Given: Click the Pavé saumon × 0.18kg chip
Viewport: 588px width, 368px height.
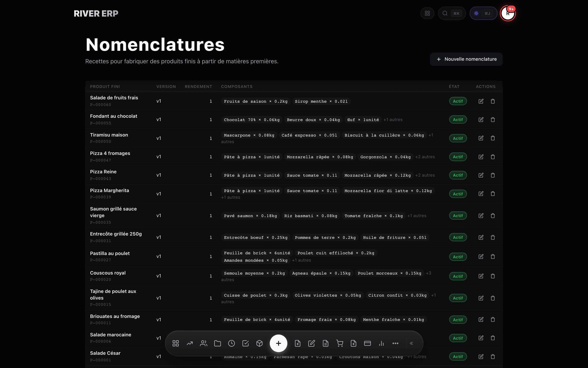Looking at the screenshot, I should (250, 216).
